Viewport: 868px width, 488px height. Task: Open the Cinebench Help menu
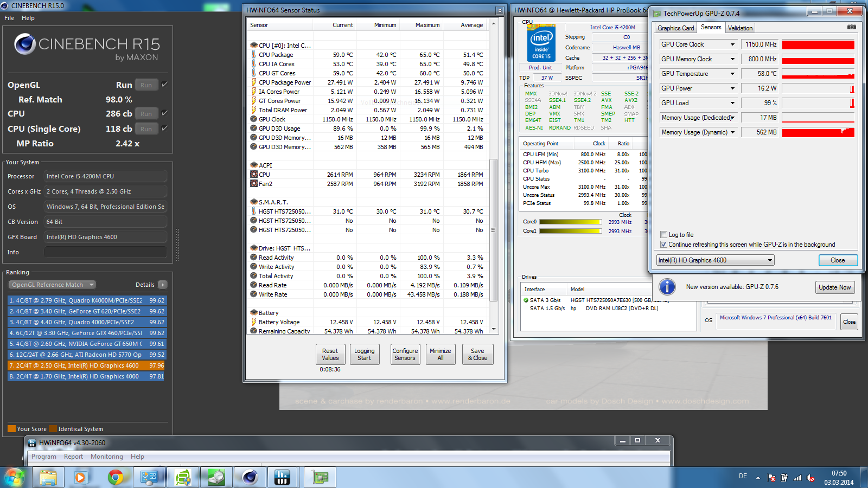pyautogui.click(x=28, y=18)
